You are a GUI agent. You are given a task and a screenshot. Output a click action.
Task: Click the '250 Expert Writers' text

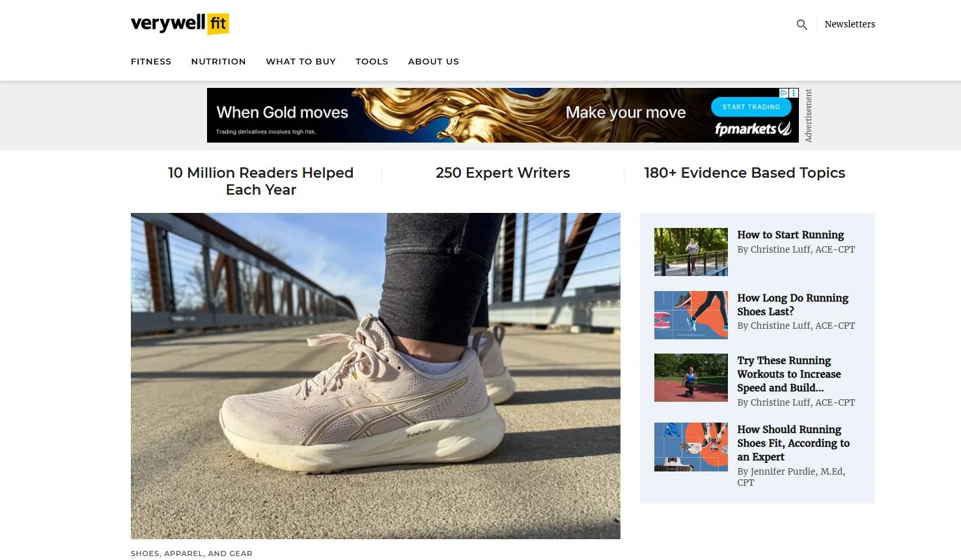[x=503, y=173]
